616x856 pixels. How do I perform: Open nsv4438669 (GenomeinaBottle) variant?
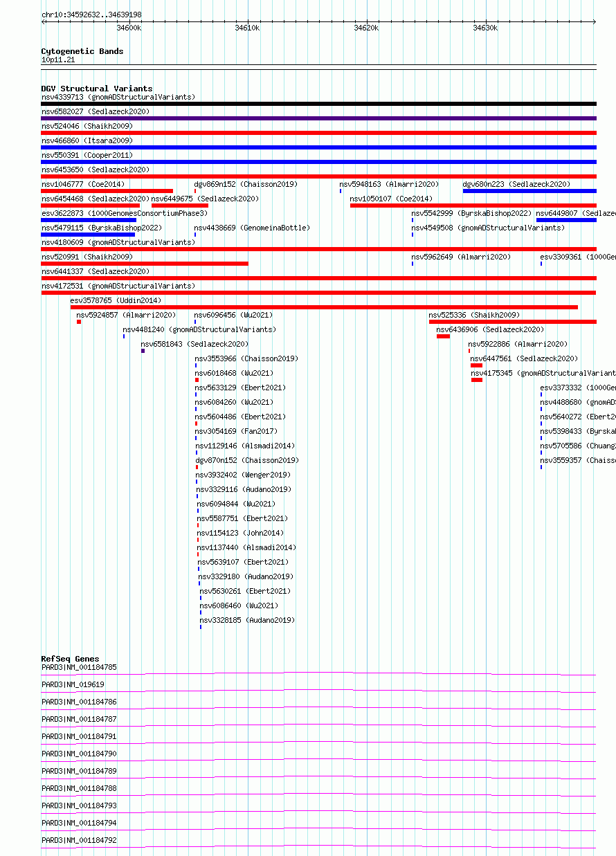(252, 228)
